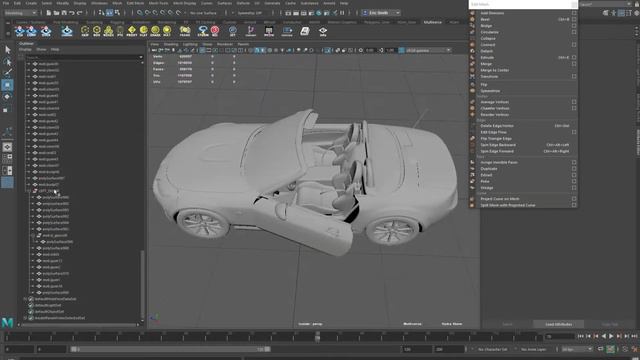
Task: Open the Duplicate option box
Action: 574,169
